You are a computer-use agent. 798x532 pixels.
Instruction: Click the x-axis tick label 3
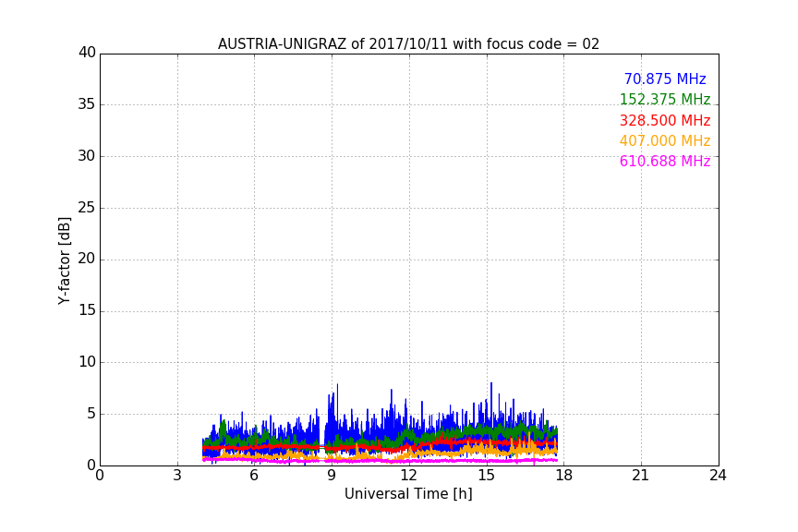tap(177, 476)
